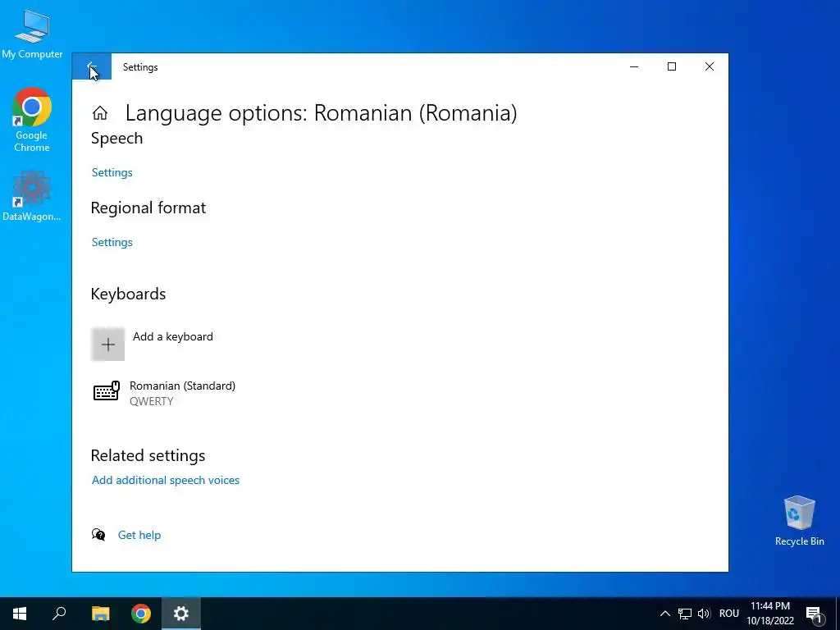
Task: Click Add additional speech voices link
Action: (x=166, y=480)
